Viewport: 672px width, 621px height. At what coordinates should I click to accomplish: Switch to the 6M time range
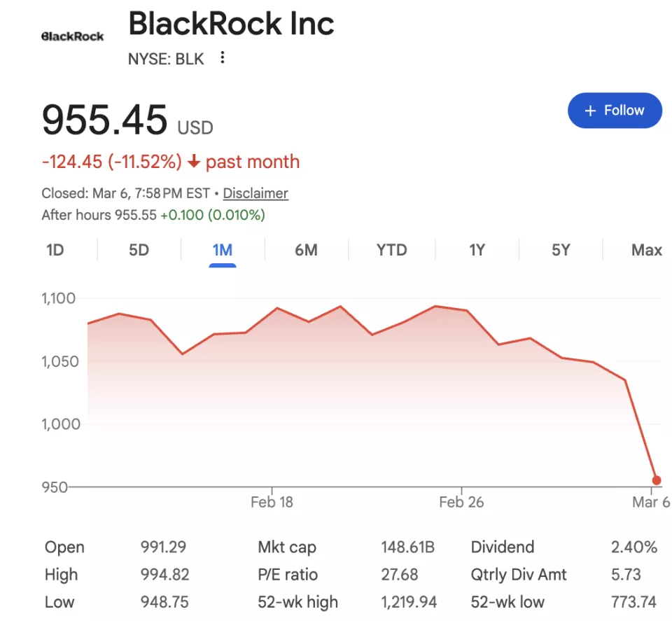point(306,250)
